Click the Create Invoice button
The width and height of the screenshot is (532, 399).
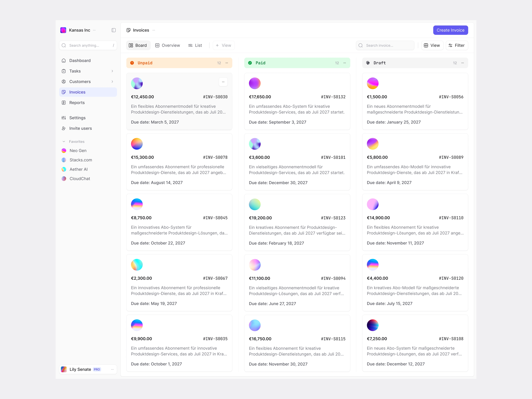tap(450, 30)
